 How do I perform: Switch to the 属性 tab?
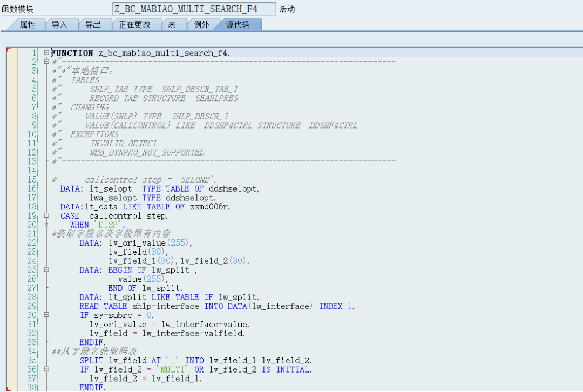(x=27, y=24)
